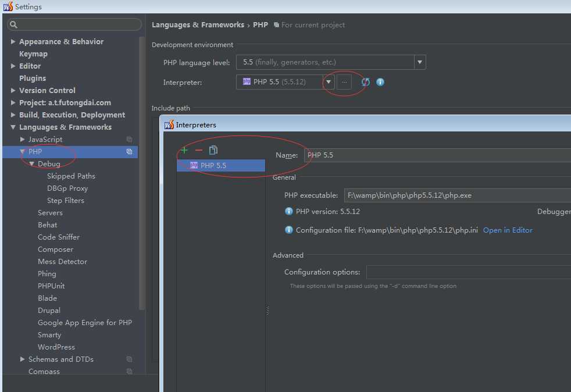Add a new interpreter with the plus icon
571x392 pixels.
[184, 150]
